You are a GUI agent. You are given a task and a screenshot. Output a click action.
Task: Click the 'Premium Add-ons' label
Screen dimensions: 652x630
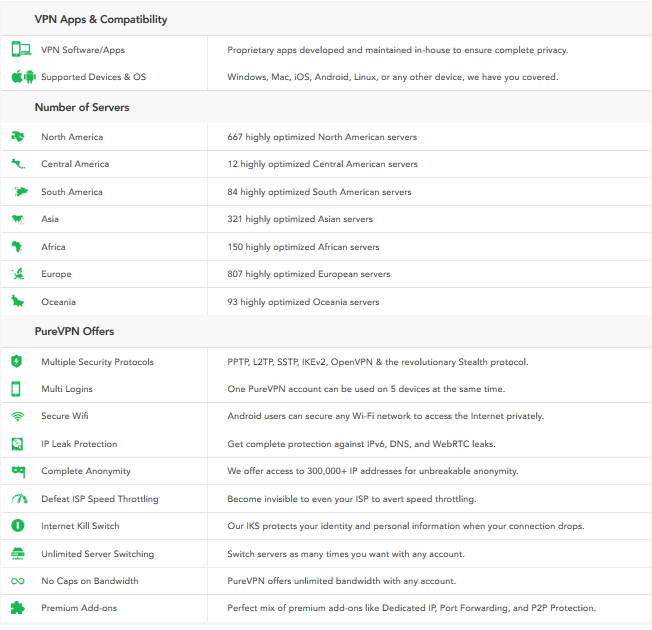coord(79,608)
